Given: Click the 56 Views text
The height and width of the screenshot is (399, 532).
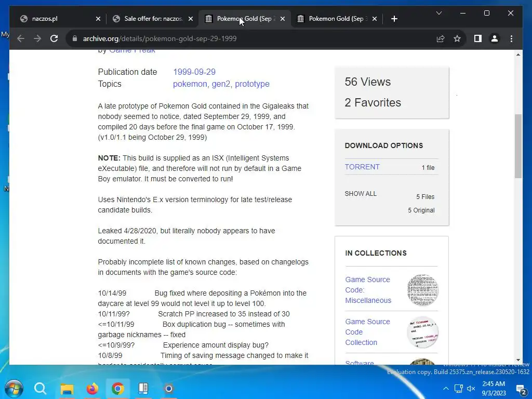Looking at the screenshot, I should [368, 82].
